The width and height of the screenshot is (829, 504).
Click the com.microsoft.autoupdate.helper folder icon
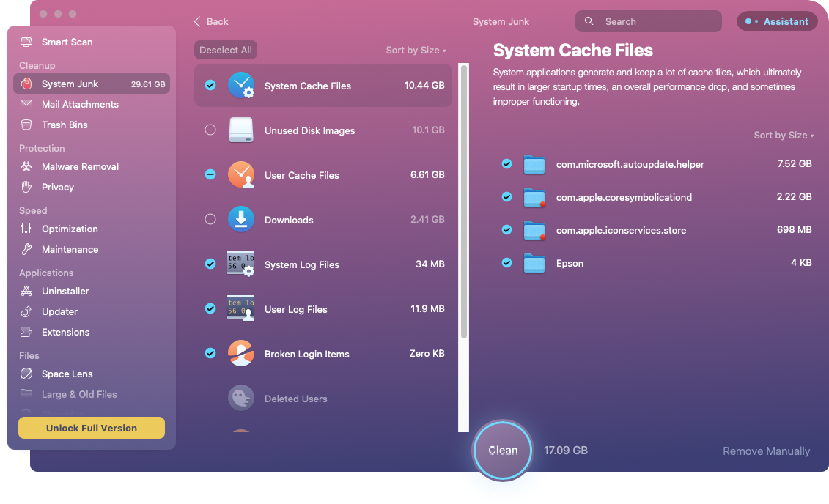tap(534, 164)
